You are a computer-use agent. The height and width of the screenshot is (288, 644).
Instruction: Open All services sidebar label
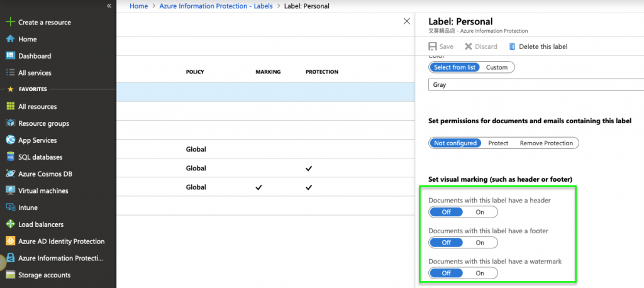(35, 73)
